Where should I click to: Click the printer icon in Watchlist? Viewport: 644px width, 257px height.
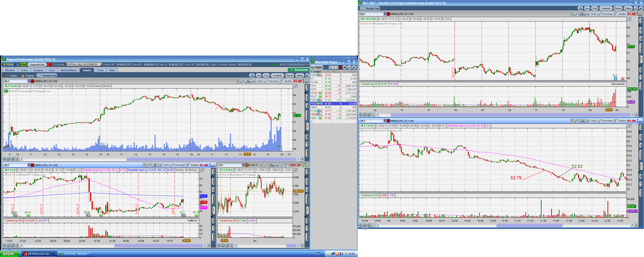345,67
